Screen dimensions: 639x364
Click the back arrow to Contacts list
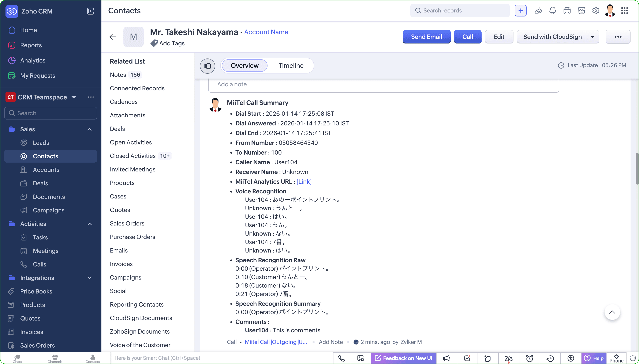113,37
